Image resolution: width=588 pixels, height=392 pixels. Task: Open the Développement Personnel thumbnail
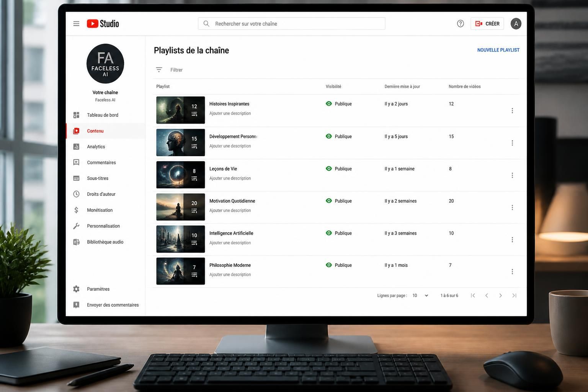click(x=181, y=142)
